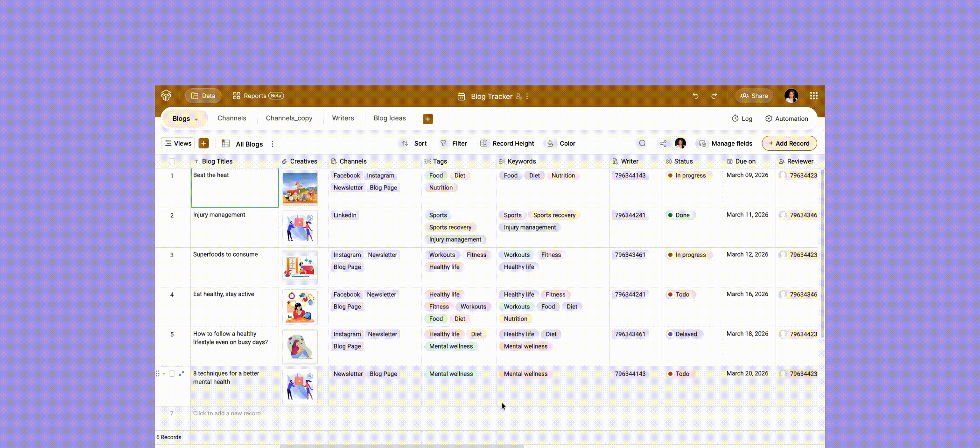
Task: Check the row 6 record checkbox
Action: point(172,373)
